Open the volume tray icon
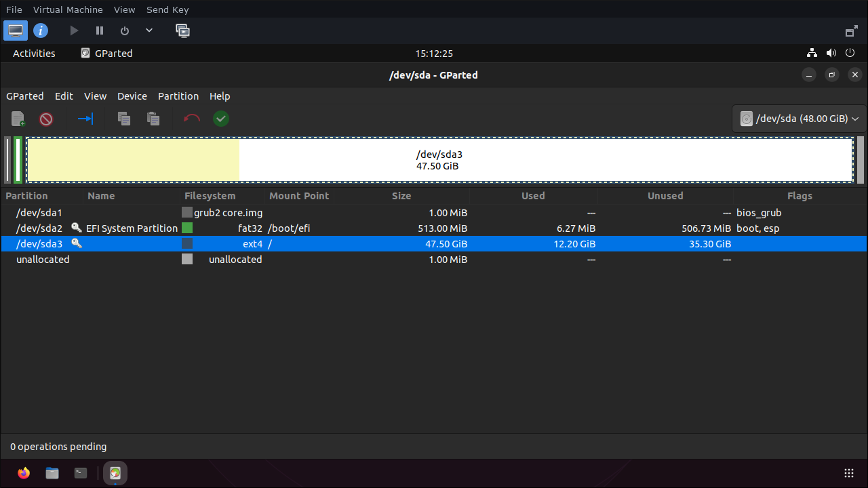The image size is (868, 488). (831, 54)
